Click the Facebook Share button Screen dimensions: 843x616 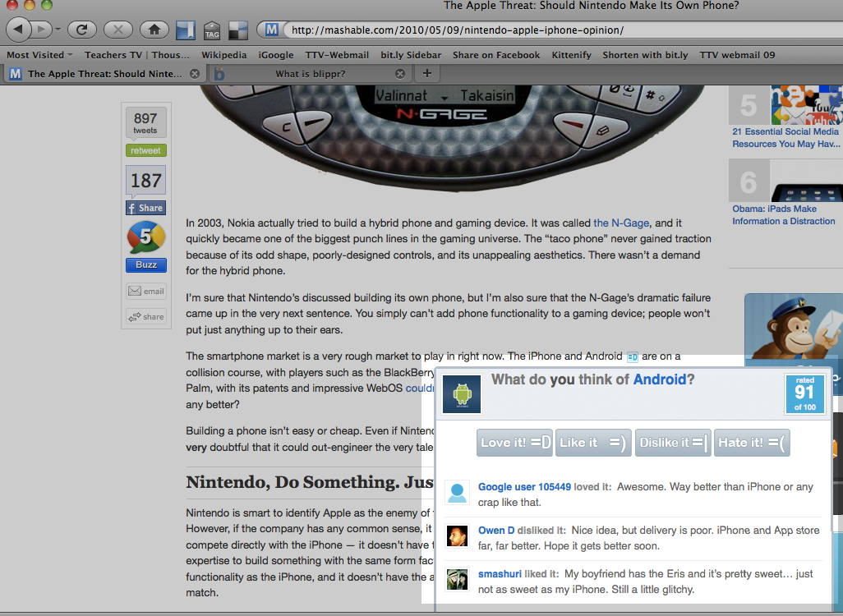point(145,208)
